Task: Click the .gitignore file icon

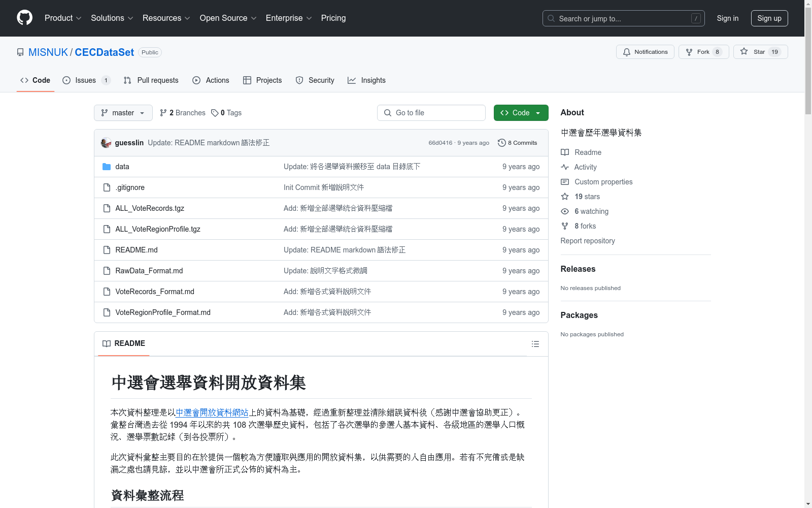Action: point(107,187)
